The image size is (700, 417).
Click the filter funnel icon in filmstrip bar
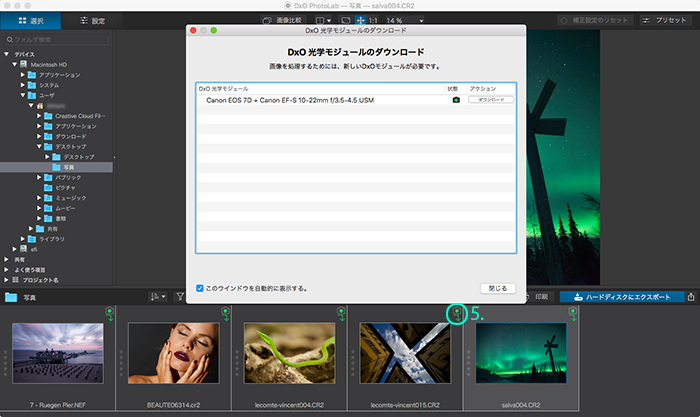pyautogui.click(x=180, y=297)
